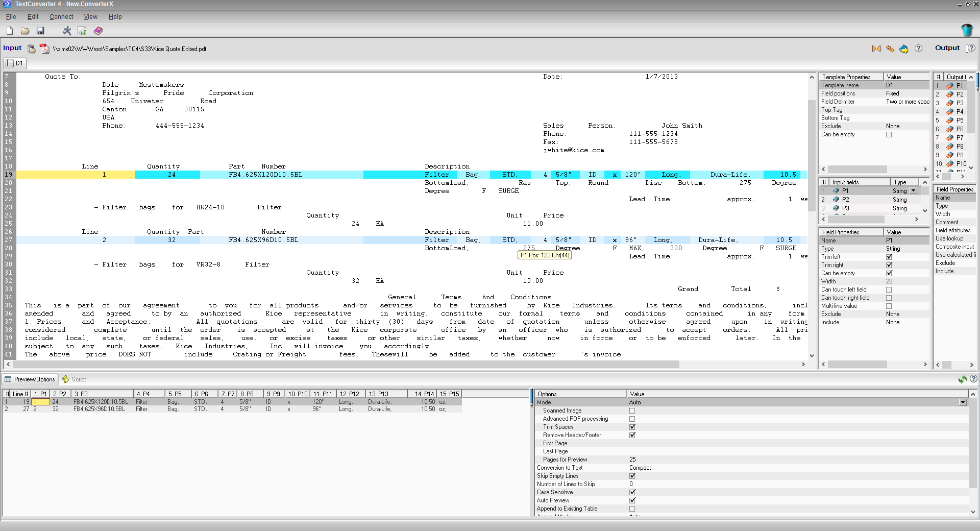Click the Output fields list down arrow
980x531 pixels.
[x=971, y=167]
